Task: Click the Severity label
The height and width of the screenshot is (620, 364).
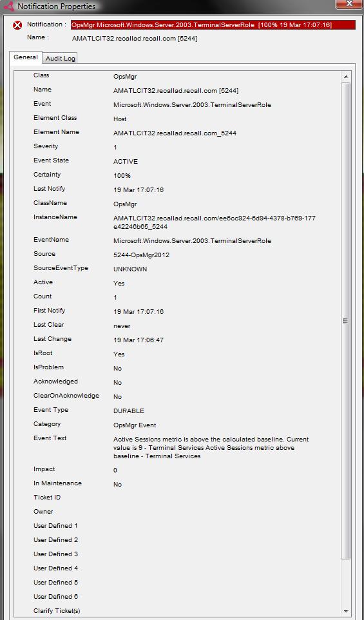Action: [x=46, y=146]
